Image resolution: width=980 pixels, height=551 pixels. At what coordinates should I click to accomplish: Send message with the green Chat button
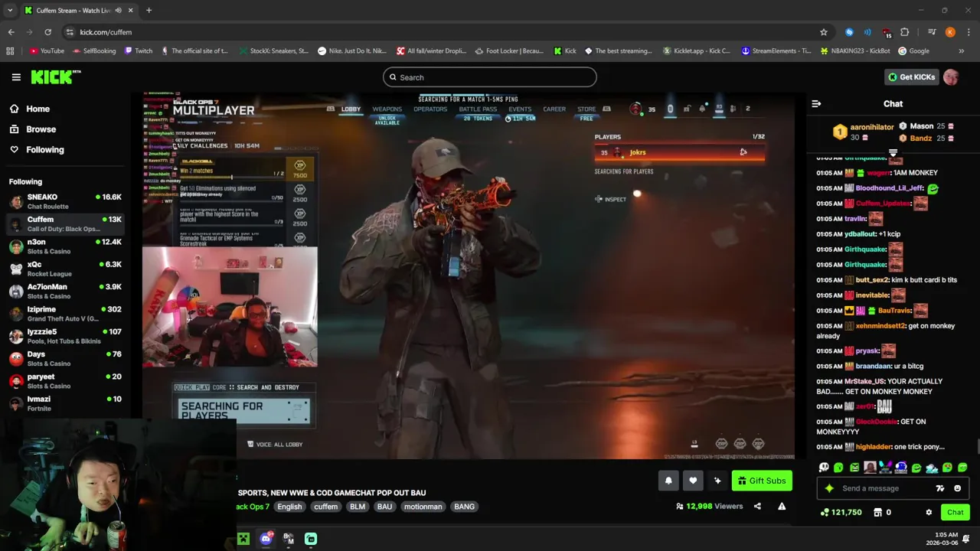(955, 512)
